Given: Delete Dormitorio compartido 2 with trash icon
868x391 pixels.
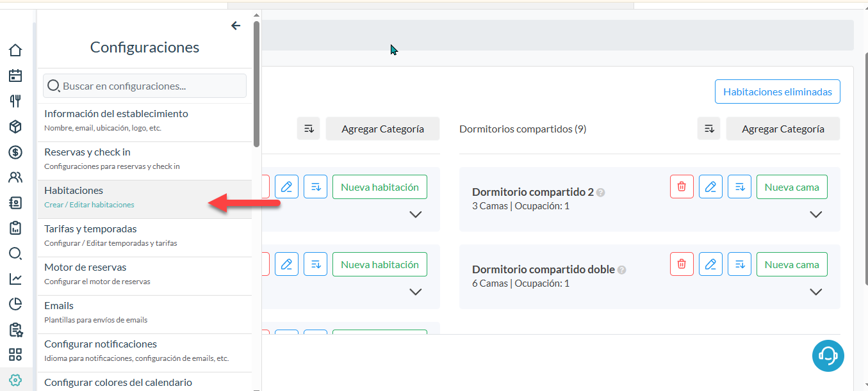Looking at the screenshot, I should (x=682, y=187).
